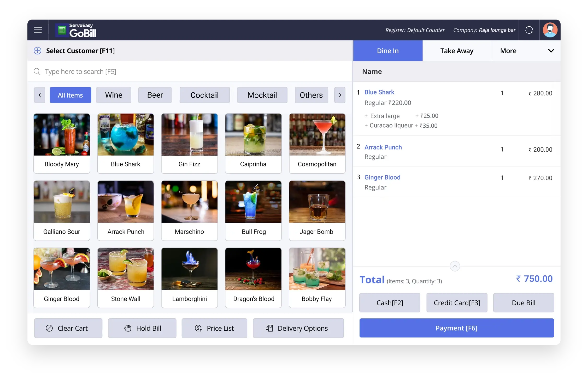Pay with Cash[F2]
Viewport: 588px width, 380px height.
click(x=390, y=303)
